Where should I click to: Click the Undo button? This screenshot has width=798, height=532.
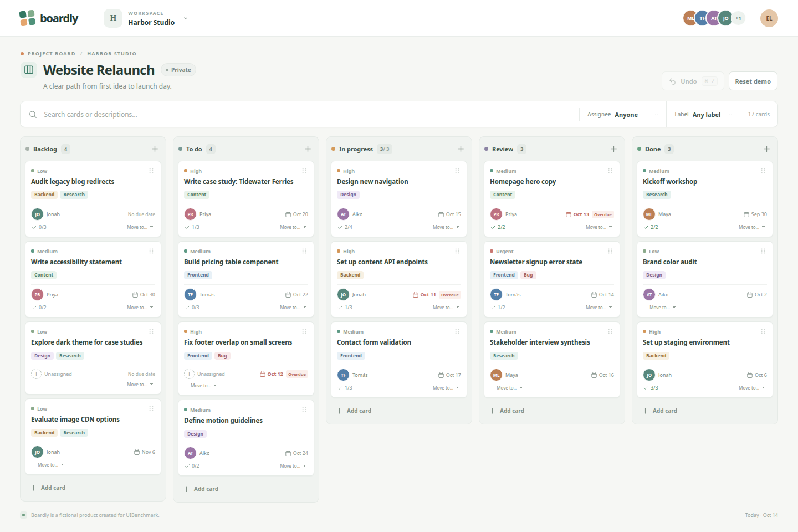[x=693, y=81]
